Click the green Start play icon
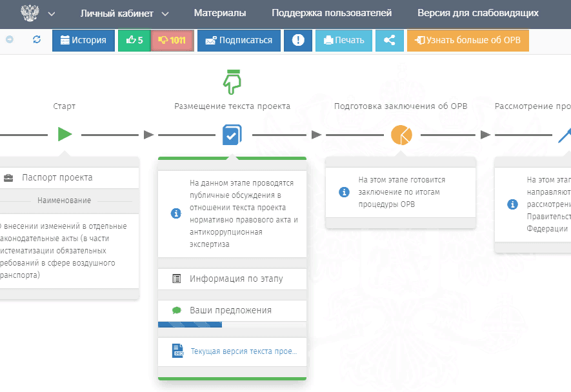This screenshot has height=392, width=571. [65, 134]
